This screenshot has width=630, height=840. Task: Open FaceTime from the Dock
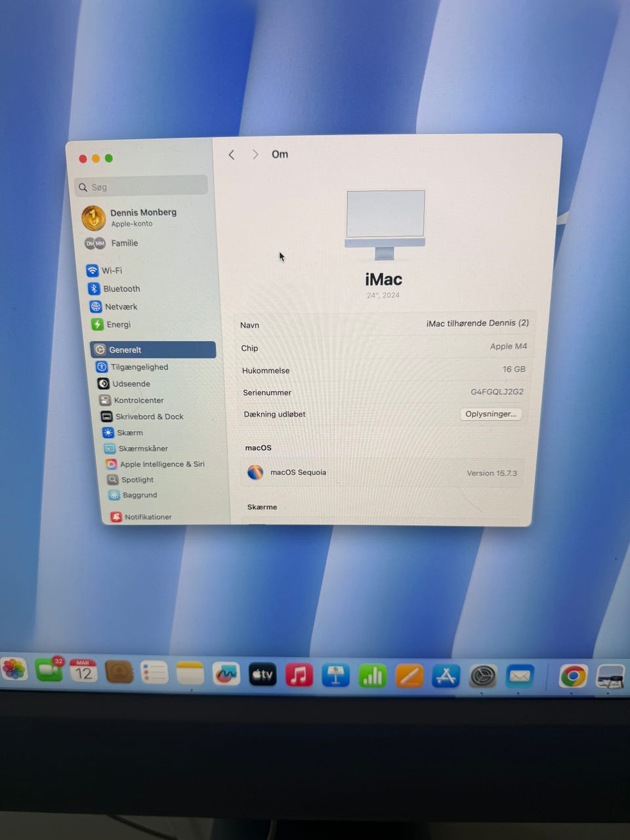[49, 671]
